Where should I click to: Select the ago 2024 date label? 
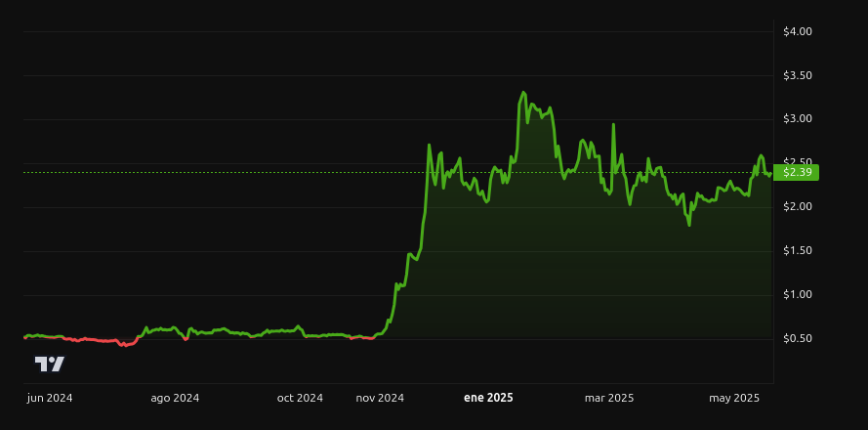[x=175, y=398]
